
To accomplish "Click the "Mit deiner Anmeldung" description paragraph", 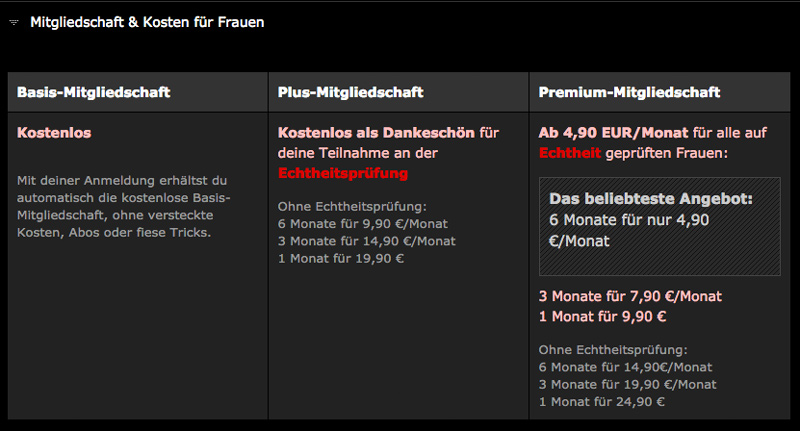I will click(124, 206).
